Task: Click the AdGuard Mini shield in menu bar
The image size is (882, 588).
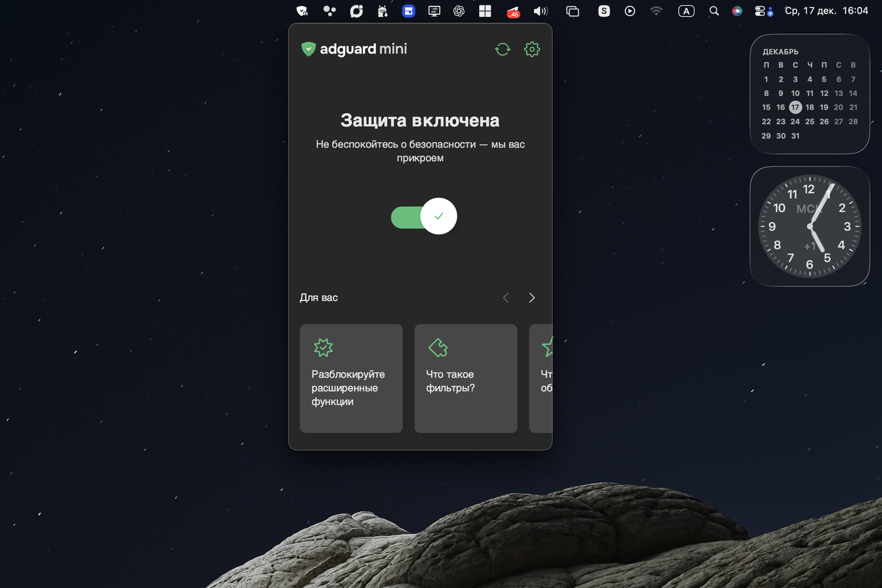Action: (x=302, y=11)
